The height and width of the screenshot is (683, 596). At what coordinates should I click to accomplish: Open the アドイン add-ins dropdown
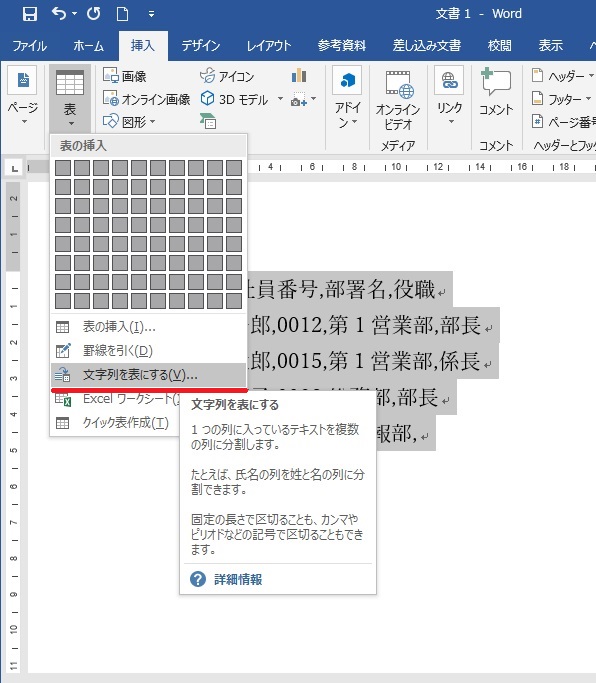click(348, 98)
